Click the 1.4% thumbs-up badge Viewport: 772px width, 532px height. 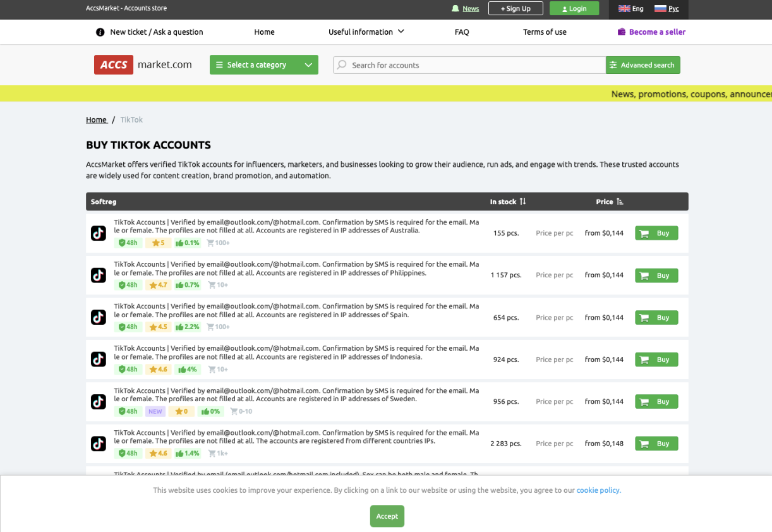point(188,454)
